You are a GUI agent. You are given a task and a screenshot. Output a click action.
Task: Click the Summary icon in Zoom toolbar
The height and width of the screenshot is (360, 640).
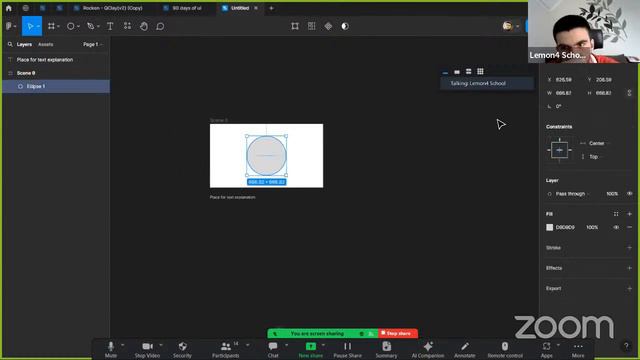tap(387, 347)
